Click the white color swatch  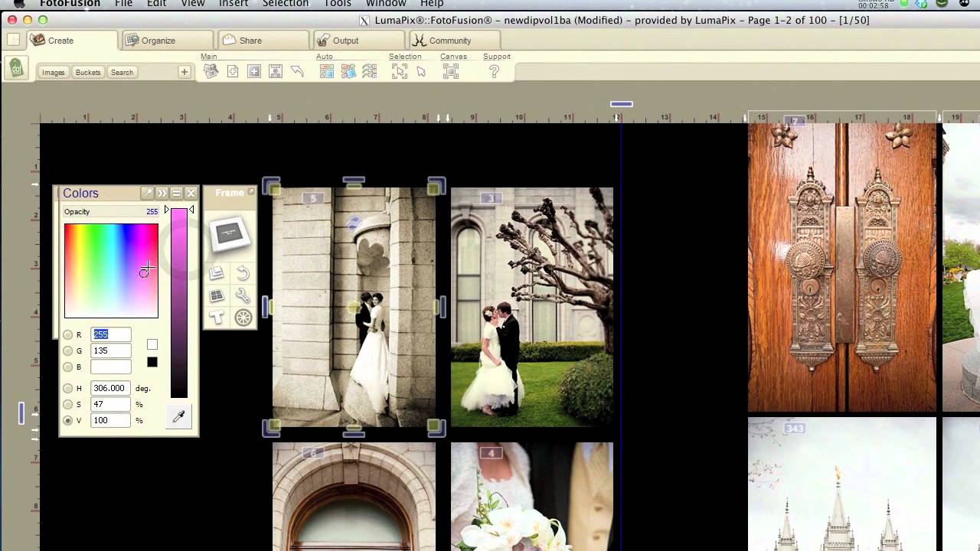point(152,344)
